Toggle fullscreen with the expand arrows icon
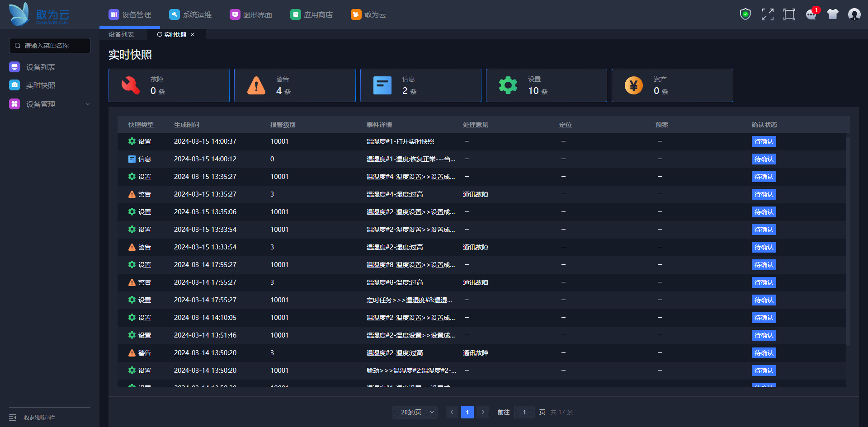The width and height of the screenshot is (868, 427). point(767,14)
